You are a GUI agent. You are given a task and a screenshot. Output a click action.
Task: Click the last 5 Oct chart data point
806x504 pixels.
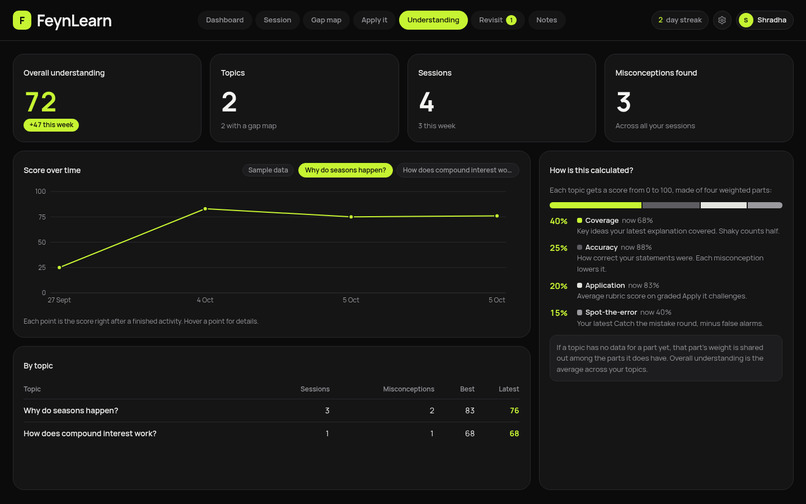[497, 216]
